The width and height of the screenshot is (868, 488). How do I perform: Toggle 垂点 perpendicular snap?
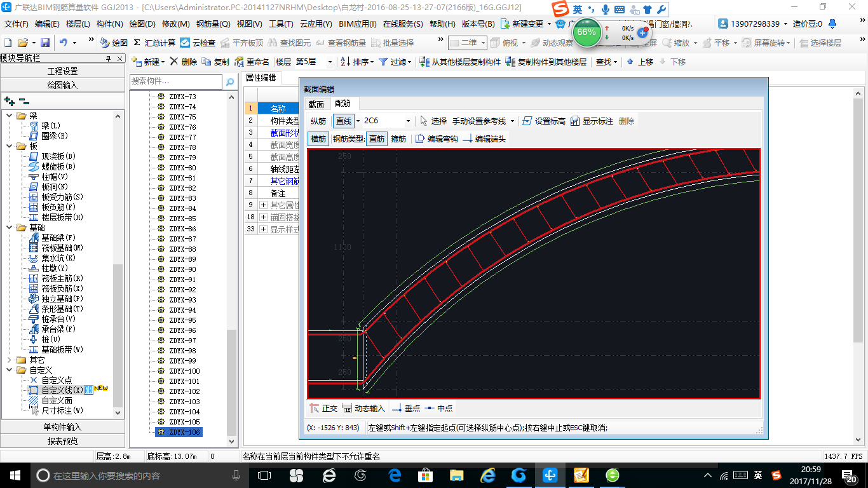coord(407,408)
